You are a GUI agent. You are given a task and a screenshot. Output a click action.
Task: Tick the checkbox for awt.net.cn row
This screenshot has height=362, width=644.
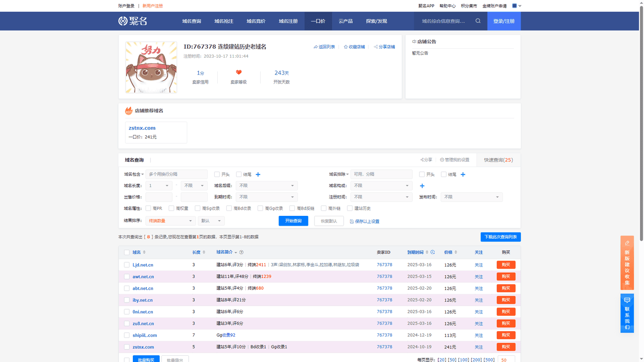click(x=127, y=277)
